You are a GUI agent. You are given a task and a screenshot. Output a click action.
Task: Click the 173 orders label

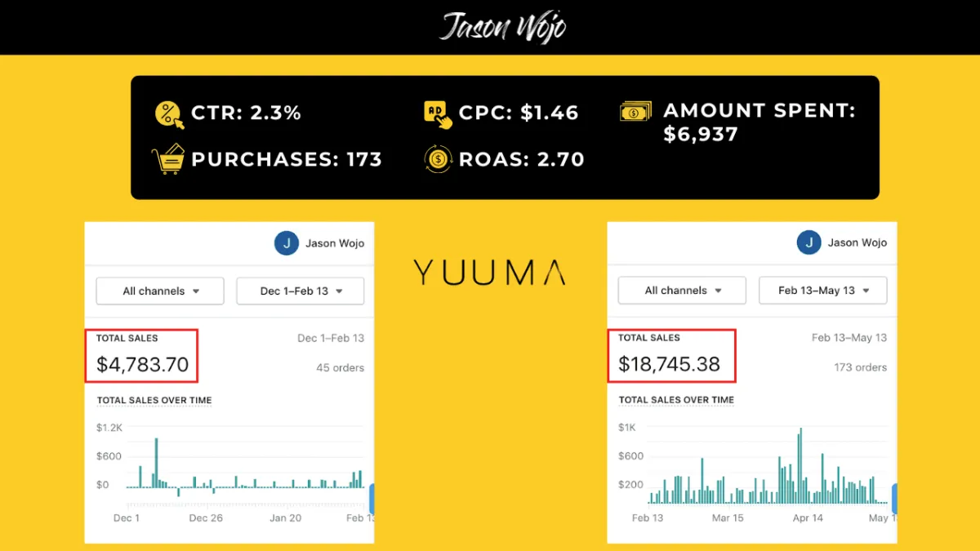coord(861,367)
